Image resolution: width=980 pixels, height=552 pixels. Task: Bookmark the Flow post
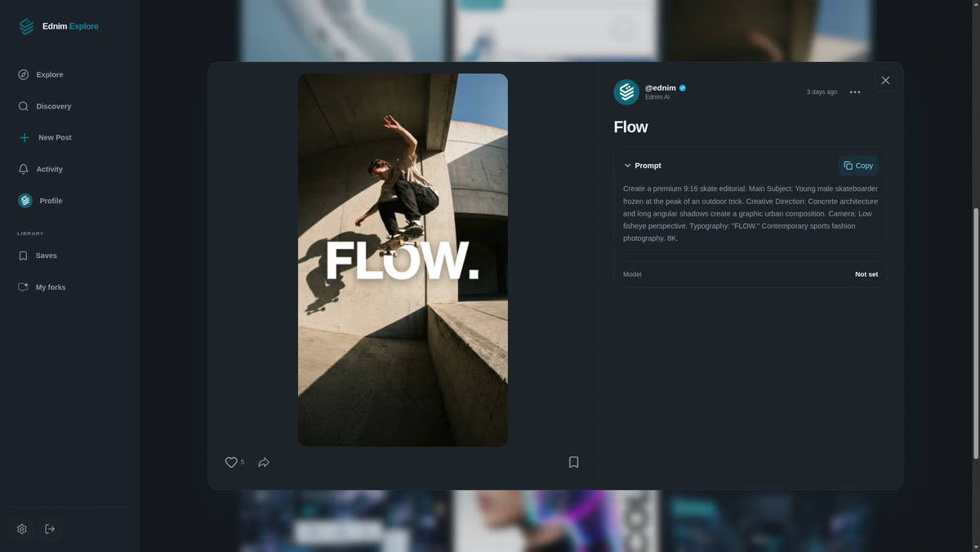pyautogui.click(x=574, y=462)
